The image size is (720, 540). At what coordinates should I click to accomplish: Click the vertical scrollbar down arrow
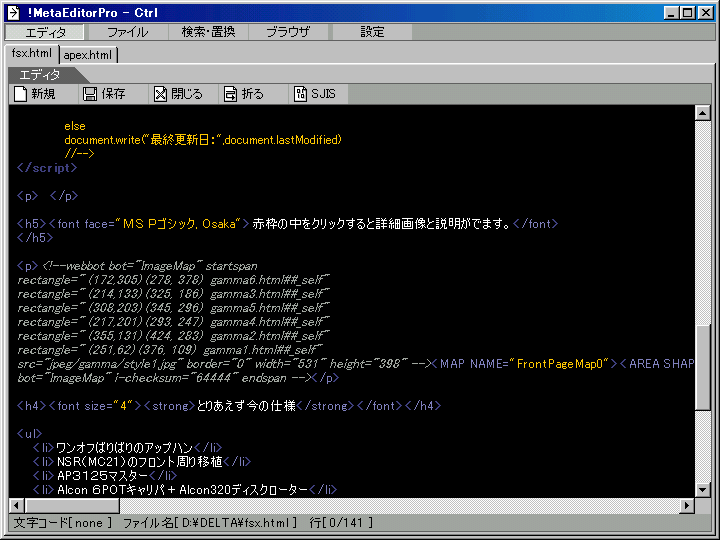pyautogui.click(x=703, y=489)
